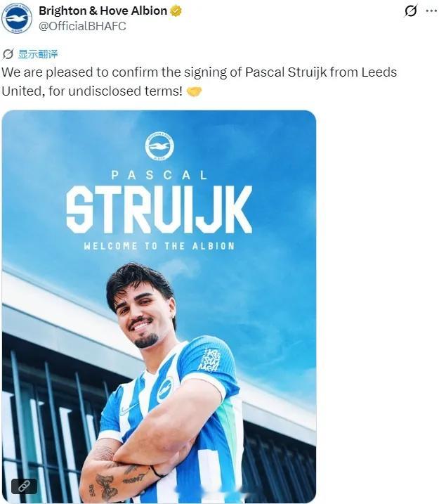439x504 pixels.
Task: Open the three-dot more options menu
Action: [x=431, y=11]
